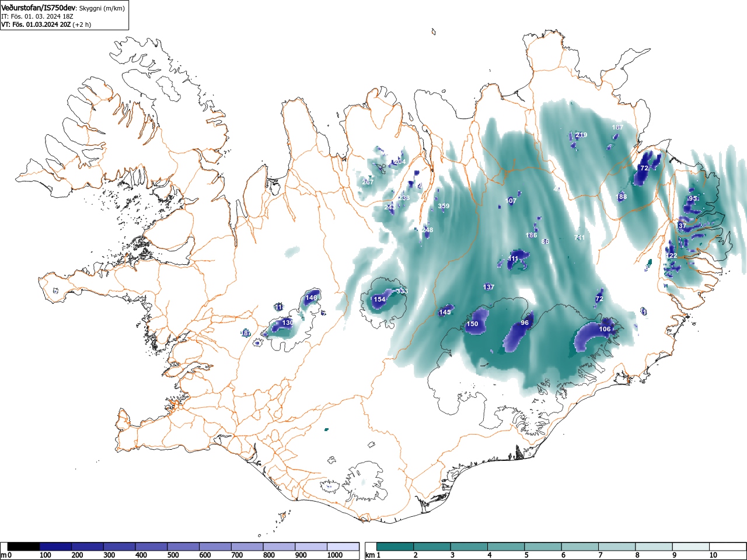Click the map value '267'

click(368, 182)
